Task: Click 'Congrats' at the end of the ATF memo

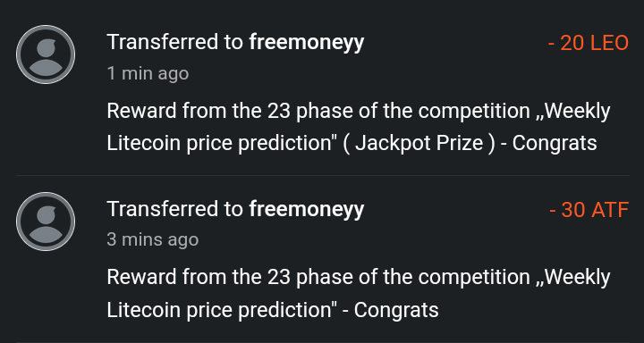Action: click(x=396, y=310)
